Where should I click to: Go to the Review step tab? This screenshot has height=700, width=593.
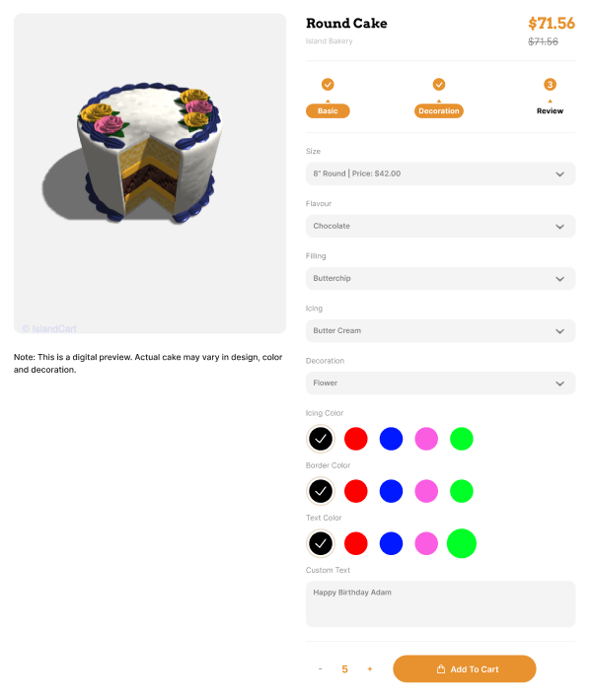coord(550,110)
